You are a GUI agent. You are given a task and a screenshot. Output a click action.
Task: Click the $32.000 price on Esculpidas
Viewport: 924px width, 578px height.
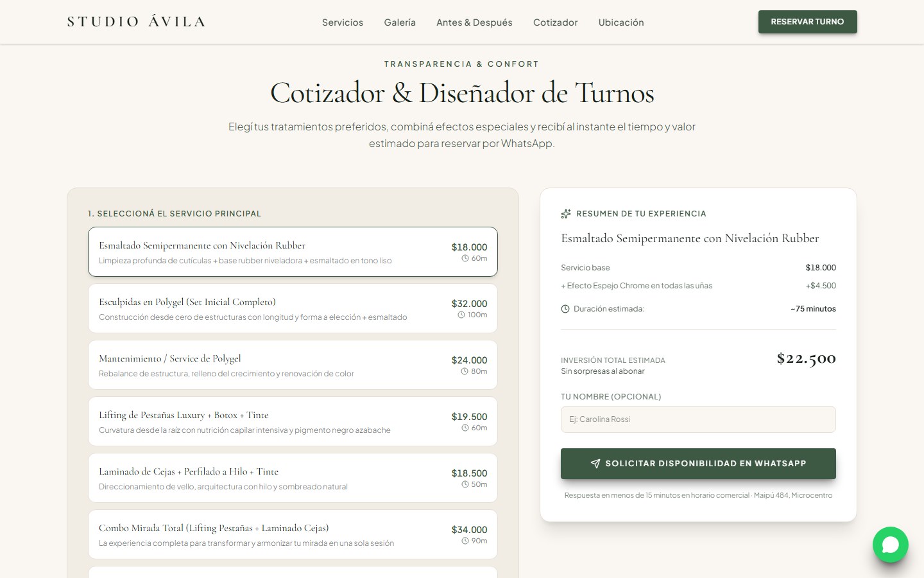469,304
